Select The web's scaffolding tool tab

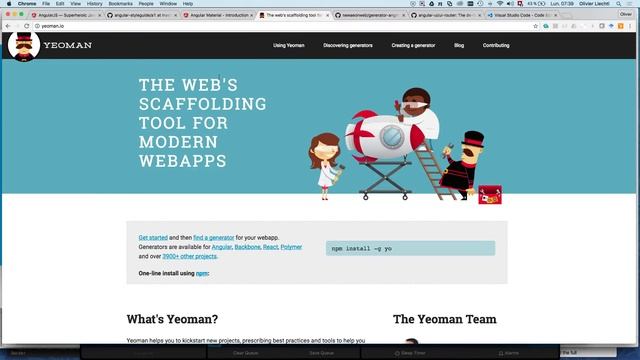click(292, 15)
